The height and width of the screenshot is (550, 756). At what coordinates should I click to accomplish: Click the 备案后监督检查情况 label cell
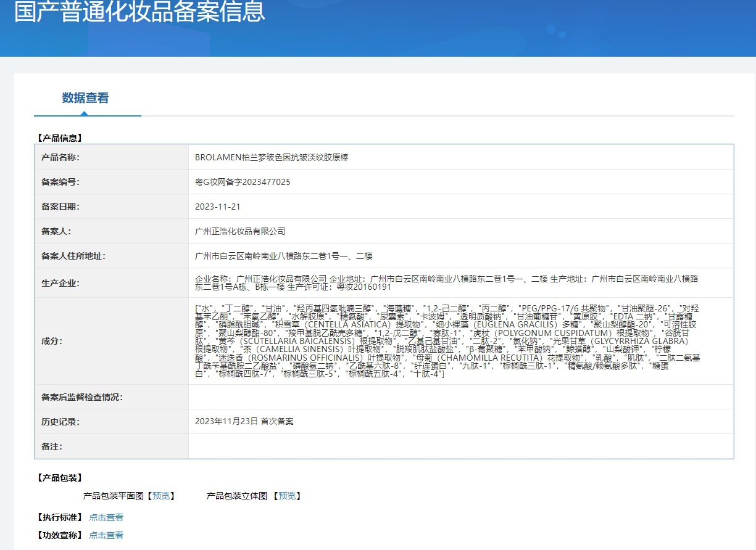(112, 397)
